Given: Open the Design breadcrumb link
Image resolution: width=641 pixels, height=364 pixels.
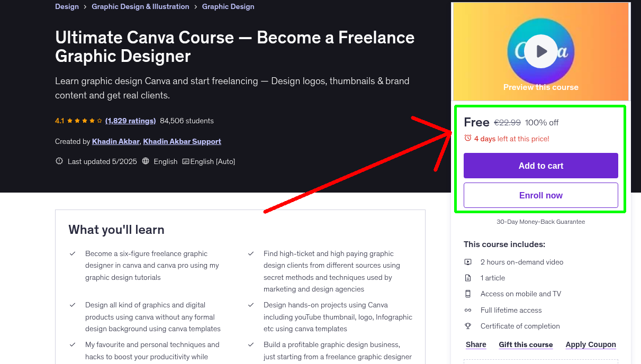Looking at the screenshot, I should coord(67,6).
